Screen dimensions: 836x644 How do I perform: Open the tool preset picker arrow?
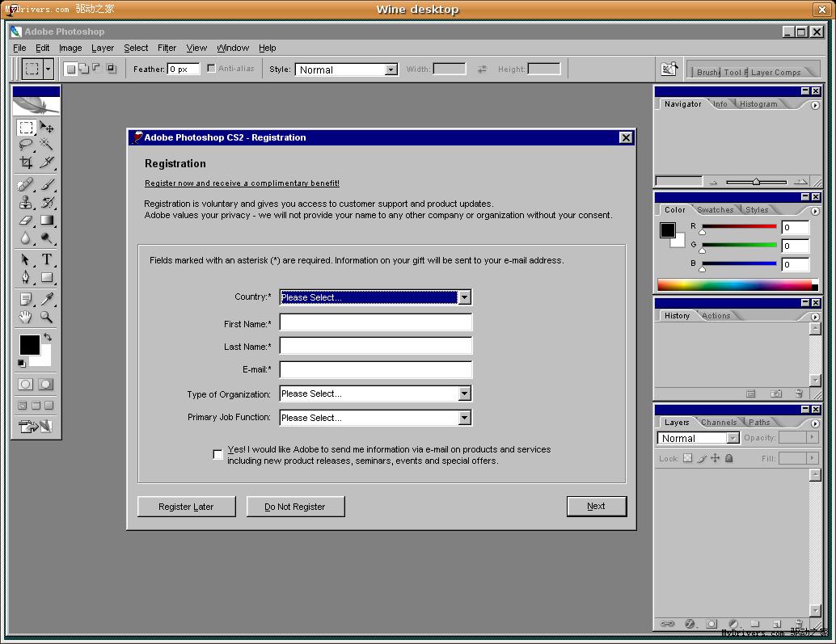click(48, 69)
